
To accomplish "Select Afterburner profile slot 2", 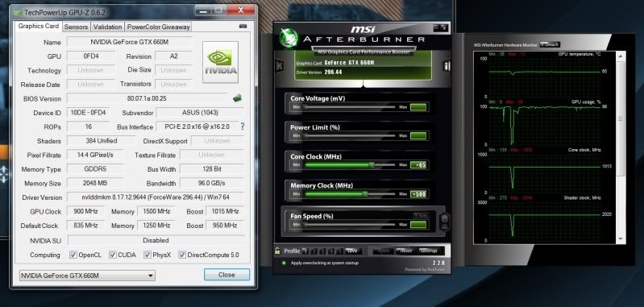I will 314,251.
